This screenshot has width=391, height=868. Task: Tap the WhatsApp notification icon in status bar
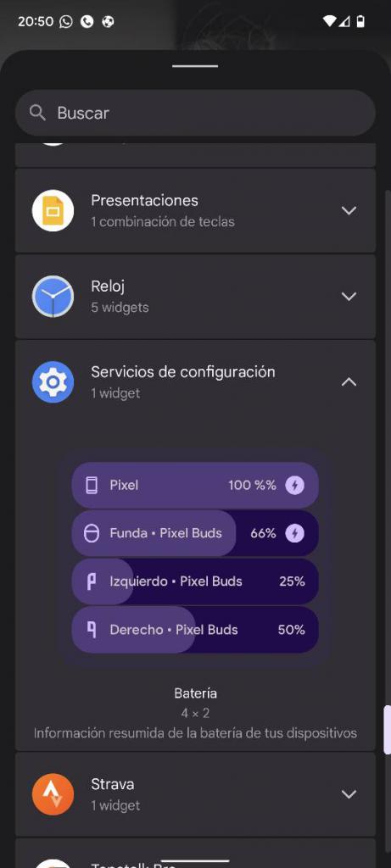tap(66, 21)
